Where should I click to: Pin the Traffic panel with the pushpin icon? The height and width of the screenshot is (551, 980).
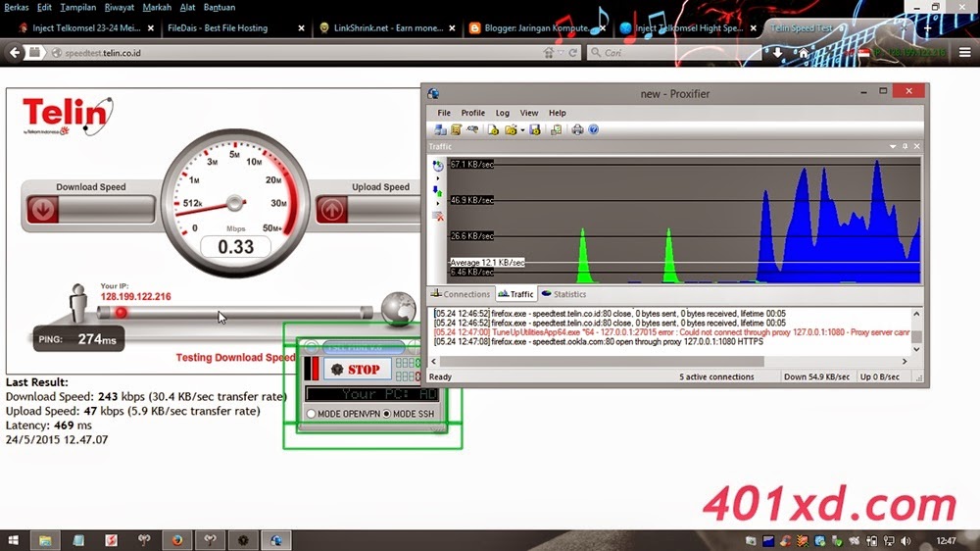[x=905, y=146]
